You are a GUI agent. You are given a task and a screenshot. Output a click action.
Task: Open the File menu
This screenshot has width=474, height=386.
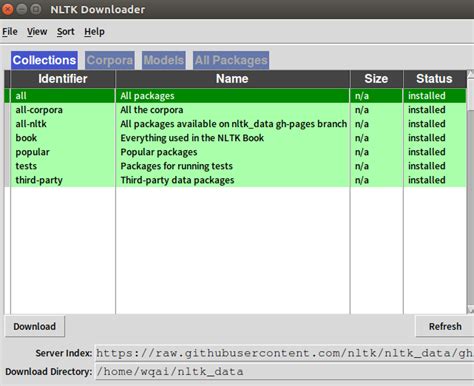click(10, 32)
